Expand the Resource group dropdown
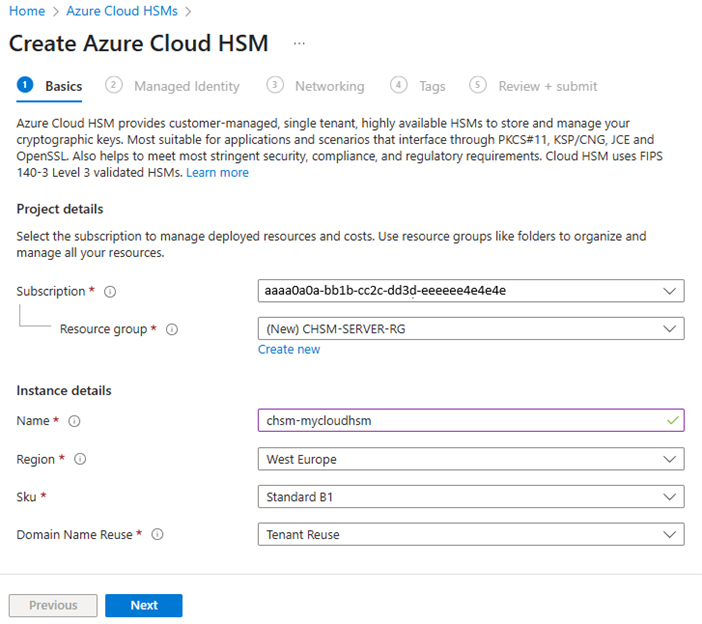The image size is (702, 624). point(470,329)
